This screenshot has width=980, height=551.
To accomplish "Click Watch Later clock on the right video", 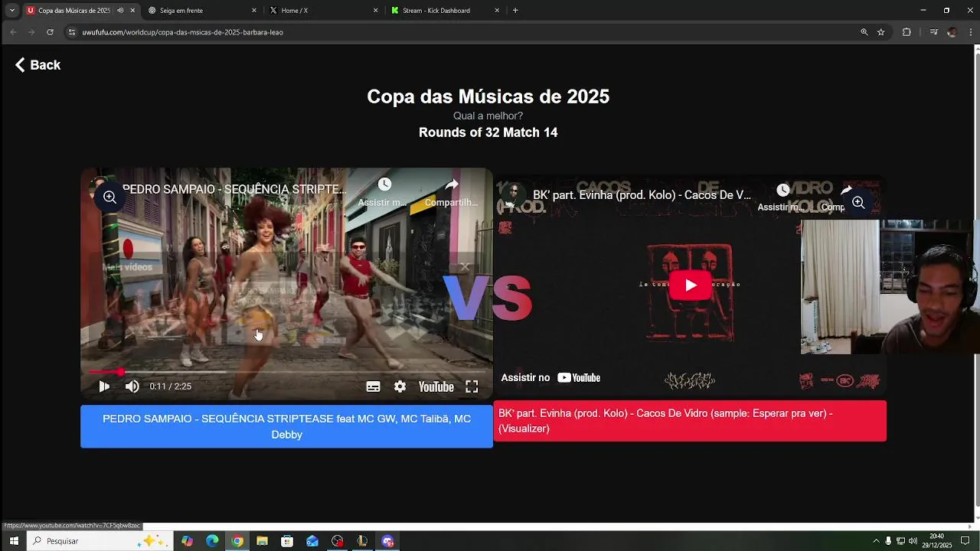I will (782, 191).
